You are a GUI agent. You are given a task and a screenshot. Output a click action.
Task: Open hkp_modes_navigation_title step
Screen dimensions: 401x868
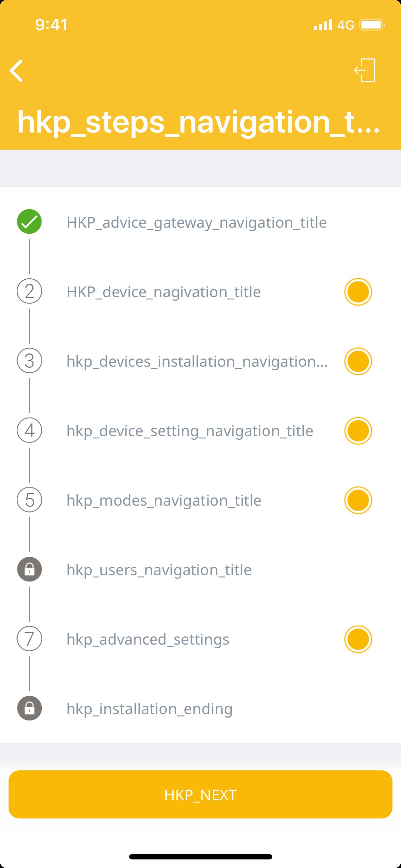tap(164, 501)
